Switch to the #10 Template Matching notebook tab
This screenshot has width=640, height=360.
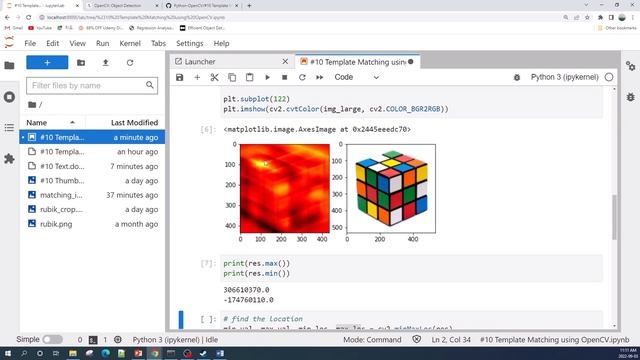(357, 62)
